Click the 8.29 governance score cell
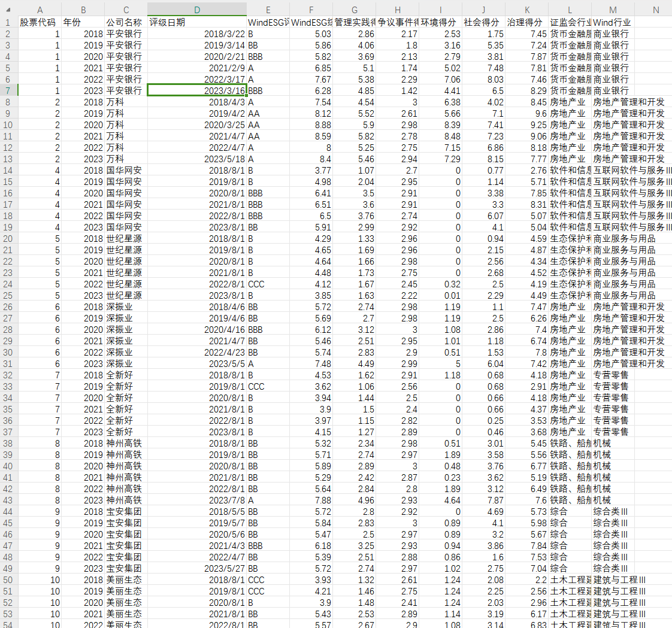 526,90
